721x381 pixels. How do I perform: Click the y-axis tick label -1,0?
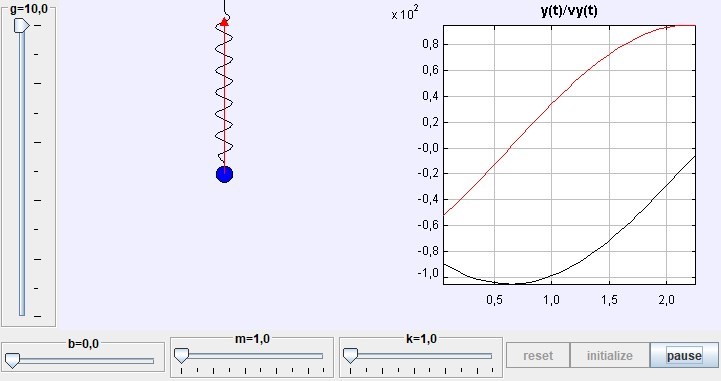click(x=428, y=273)
